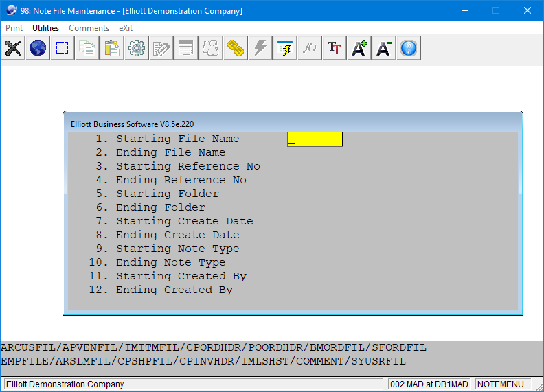
Task: Click the grayed people contacts icon
Action: pyautogui.click(x=211, y=48)
